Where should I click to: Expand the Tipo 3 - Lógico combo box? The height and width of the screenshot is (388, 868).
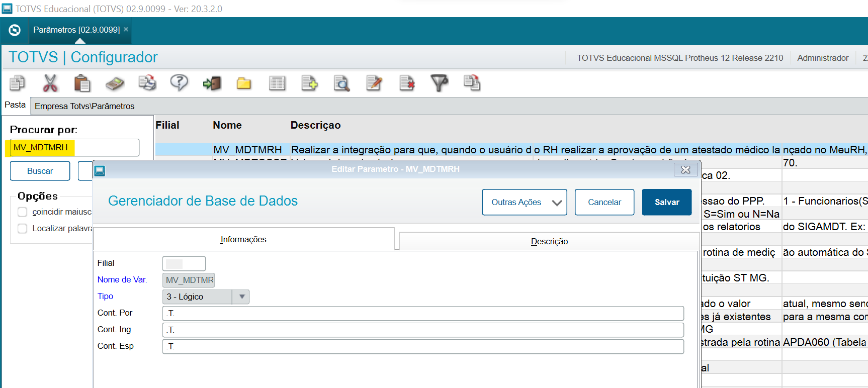242,297
